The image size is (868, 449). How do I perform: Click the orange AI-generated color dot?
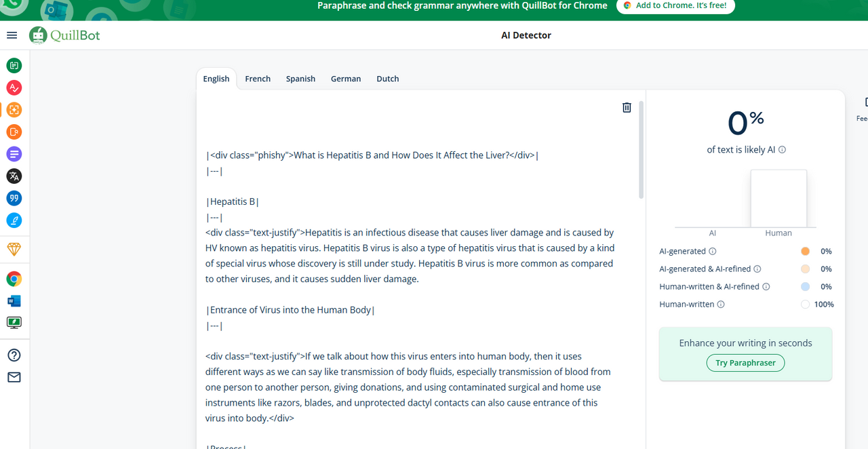pos(805,251)
